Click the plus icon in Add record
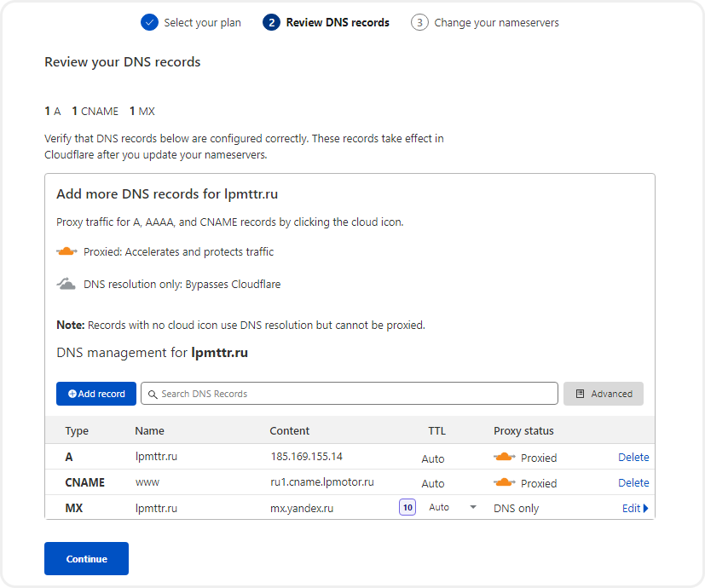The image size is (705, 588). [x=72, y=394]
